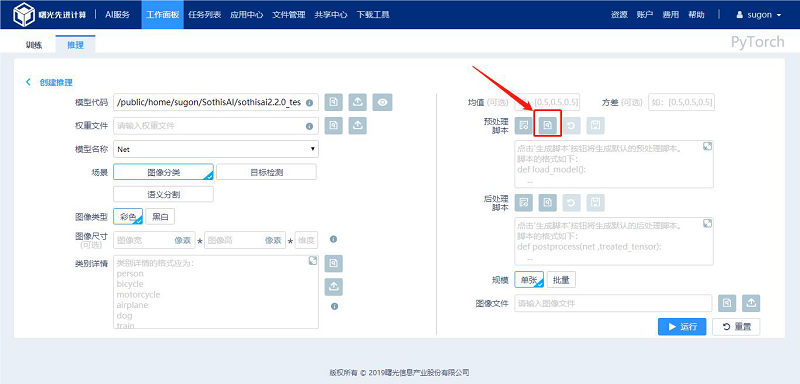This screenshot has width=800, height=384.
Task: Click the upload icon for 类别详情
Action: [334, 287]
